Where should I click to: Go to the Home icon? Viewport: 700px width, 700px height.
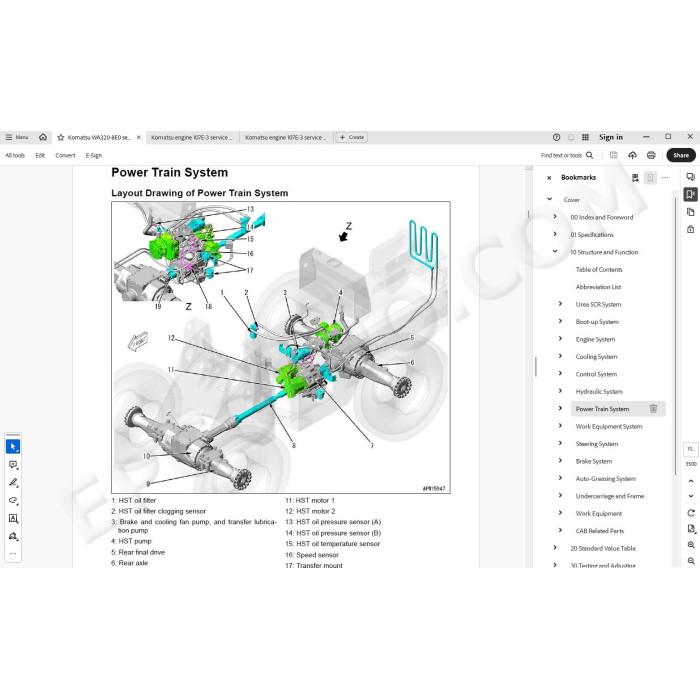point(43,137)
